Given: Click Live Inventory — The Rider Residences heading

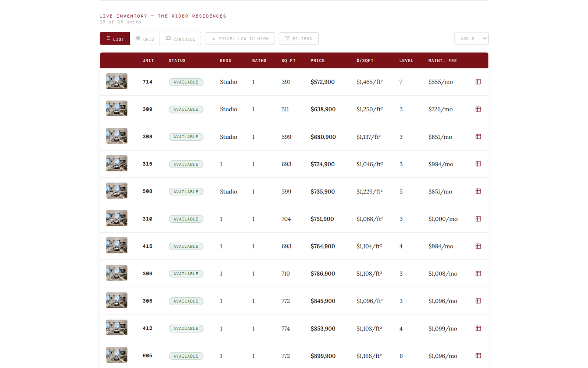Looking at the screenshot, I should 163,16.
